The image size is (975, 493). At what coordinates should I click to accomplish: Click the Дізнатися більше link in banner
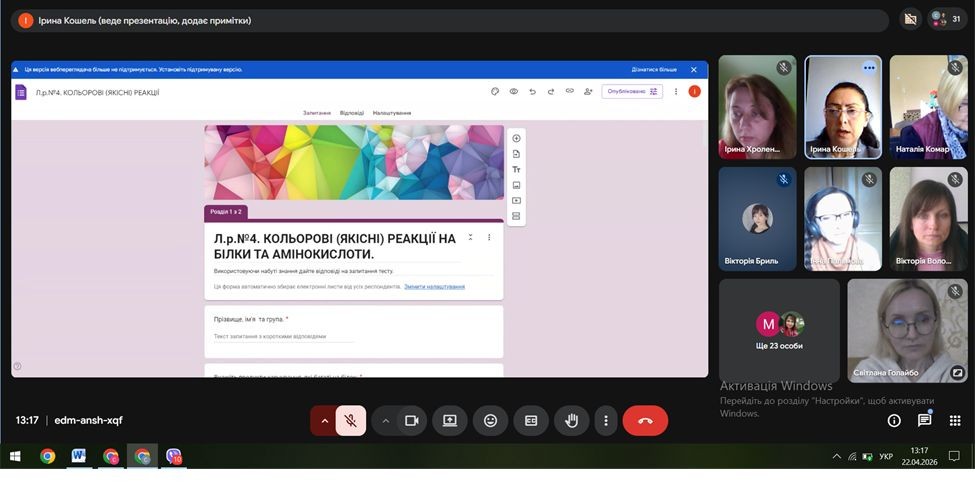click(654, 70)
